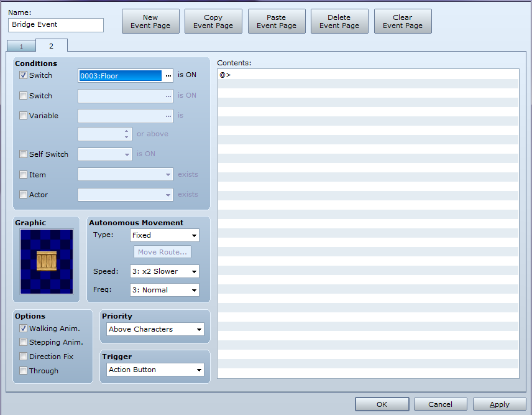The height and width of the screenshot is (415, 532).
Task: Click Delete Event Page button
Action: 339,21
